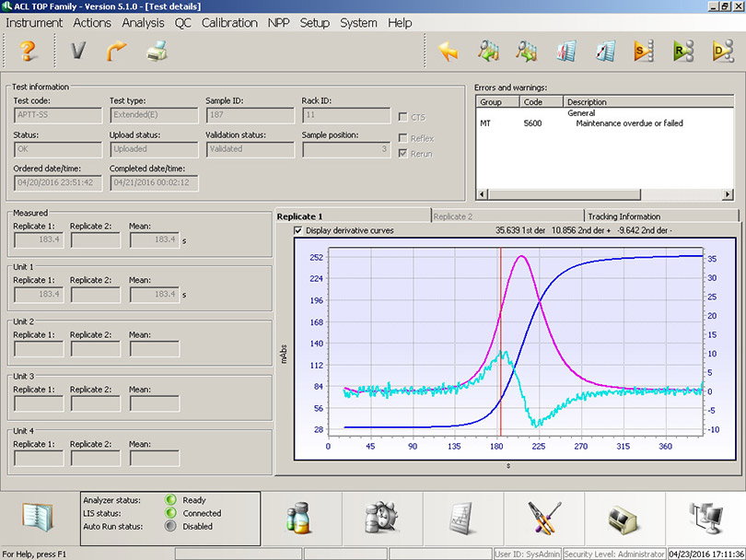Screen dimensions: 746x560
Task: Click the second magnifier search toolbar icon
Action: tap(526, 51)
